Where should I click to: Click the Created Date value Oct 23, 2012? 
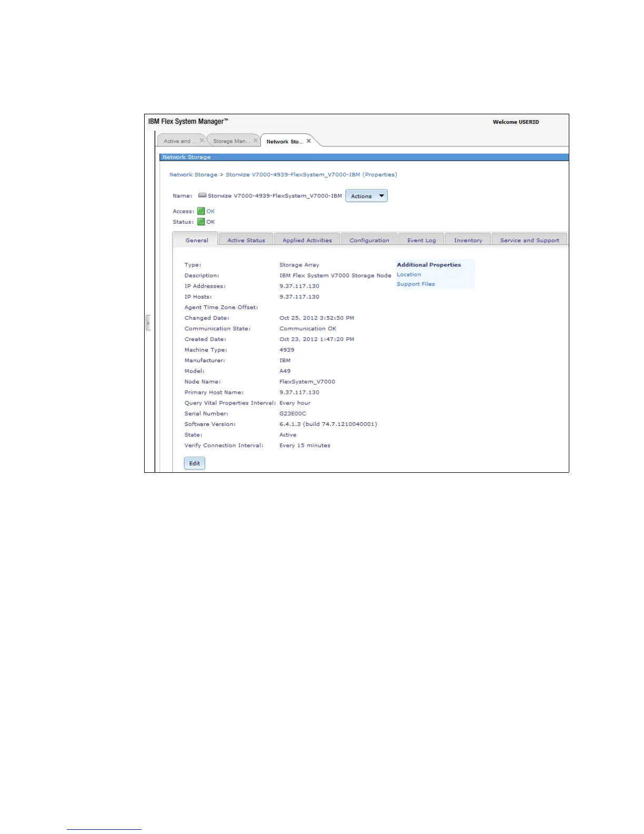tap(317, 339)
